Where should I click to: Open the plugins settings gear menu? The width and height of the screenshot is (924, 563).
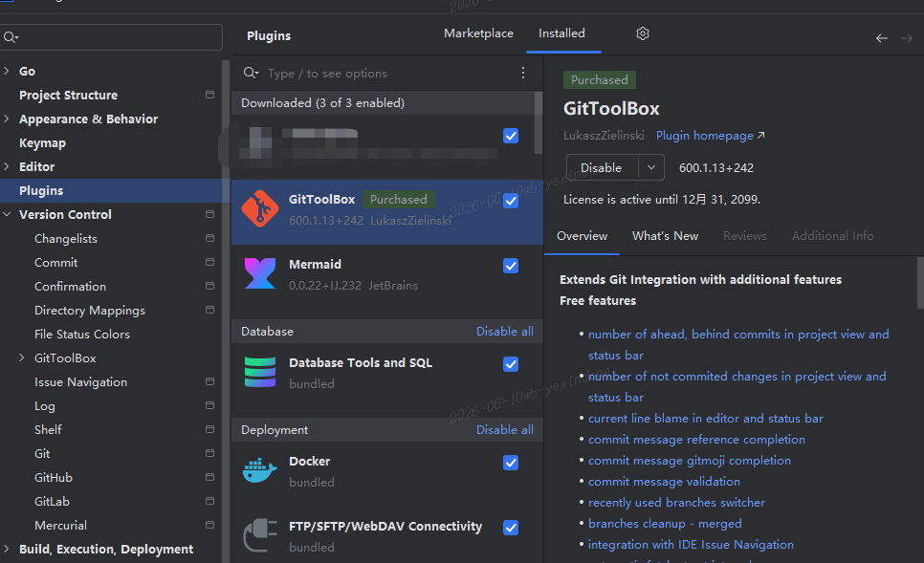pyautogui.click(x=643, y=33)
